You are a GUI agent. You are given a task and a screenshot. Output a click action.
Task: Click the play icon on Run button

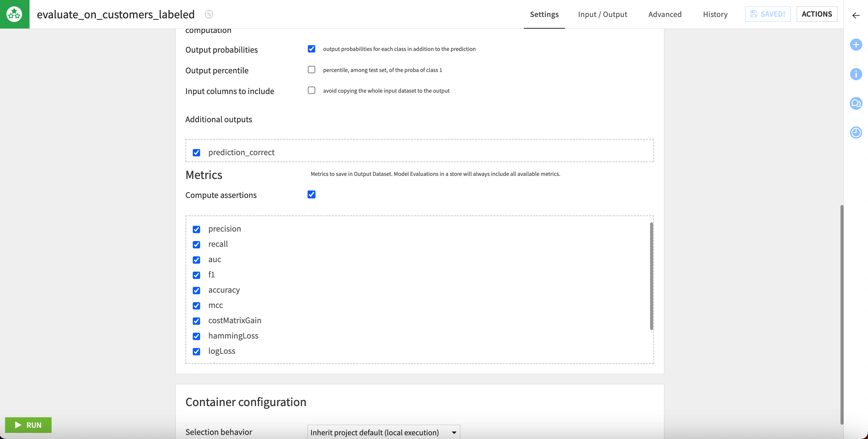click(18, 425)
